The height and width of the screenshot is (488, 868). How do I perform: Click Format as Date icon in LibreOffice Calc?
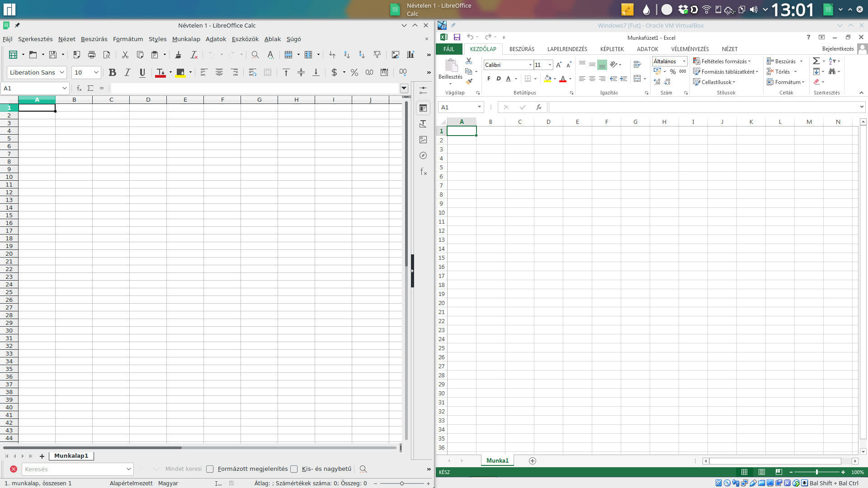384,72
